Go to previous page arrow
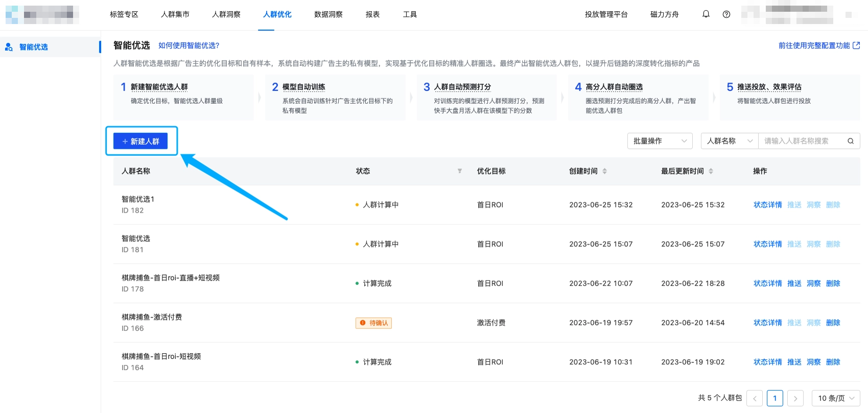Image resolution: width=868 pixels, height=413 pixels. [755, 398]
